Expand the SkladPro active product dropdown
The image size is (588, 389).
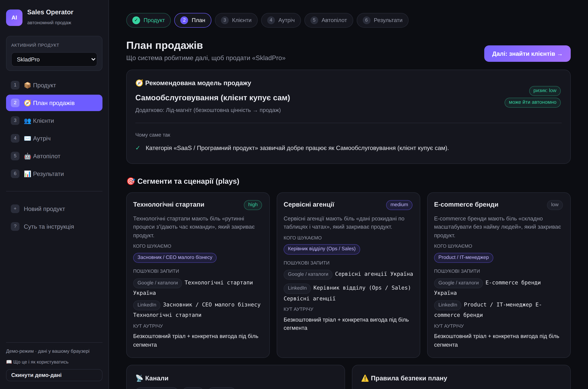[54, 59]
